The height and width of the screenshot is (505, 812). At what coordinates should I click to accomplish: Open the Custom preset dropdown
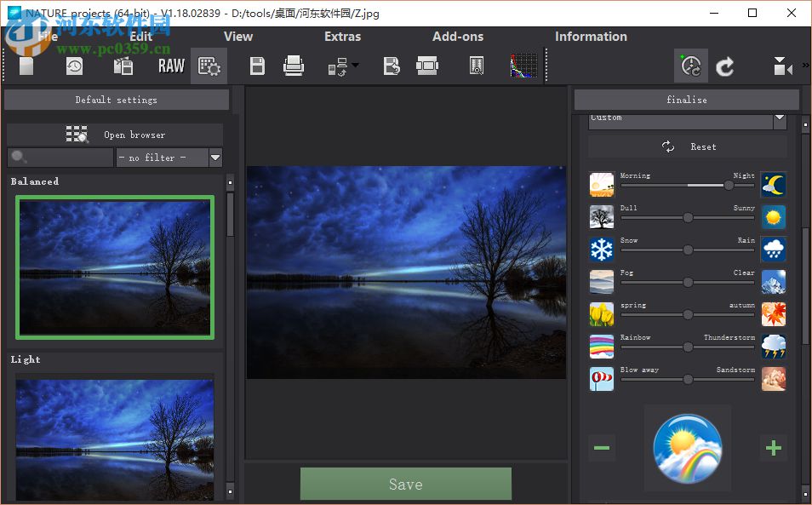click(780, 119)
